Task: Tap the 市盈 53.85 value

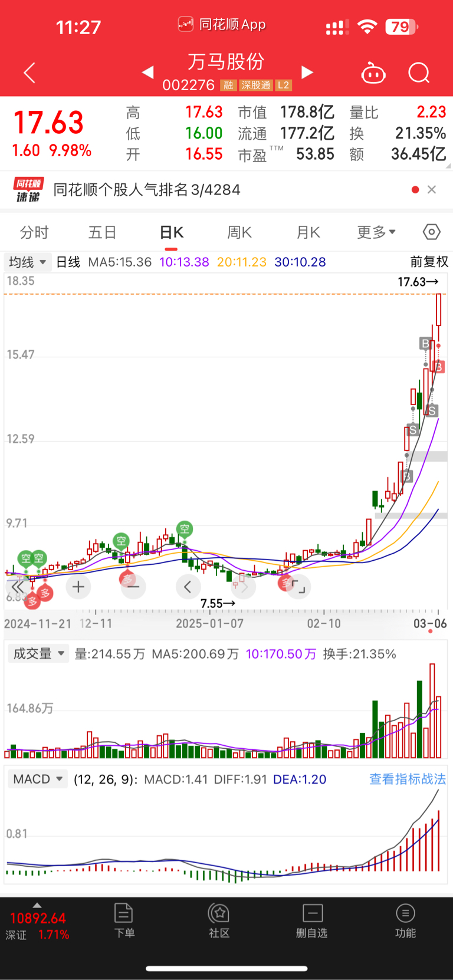Action: tap(315, 154)
